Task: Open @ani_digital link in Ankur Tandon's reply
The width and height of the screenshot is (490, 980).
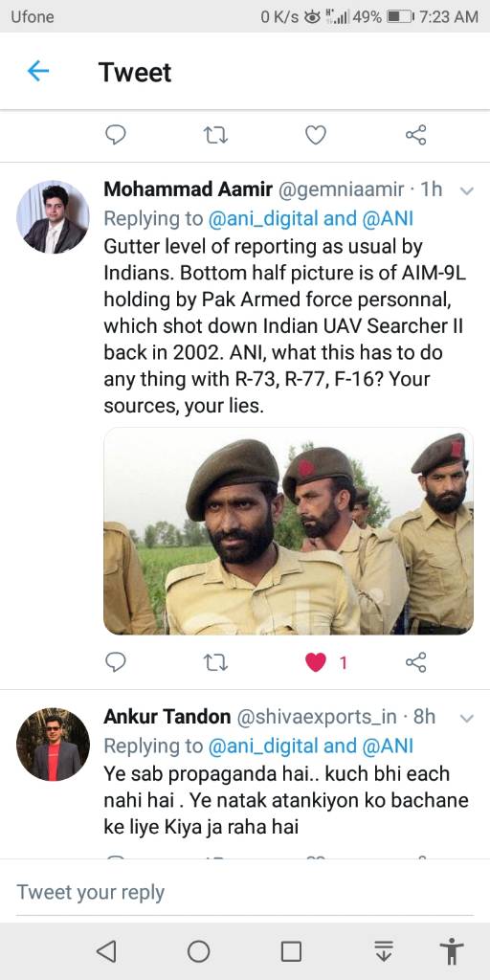Action: click(x=271, y=746)
